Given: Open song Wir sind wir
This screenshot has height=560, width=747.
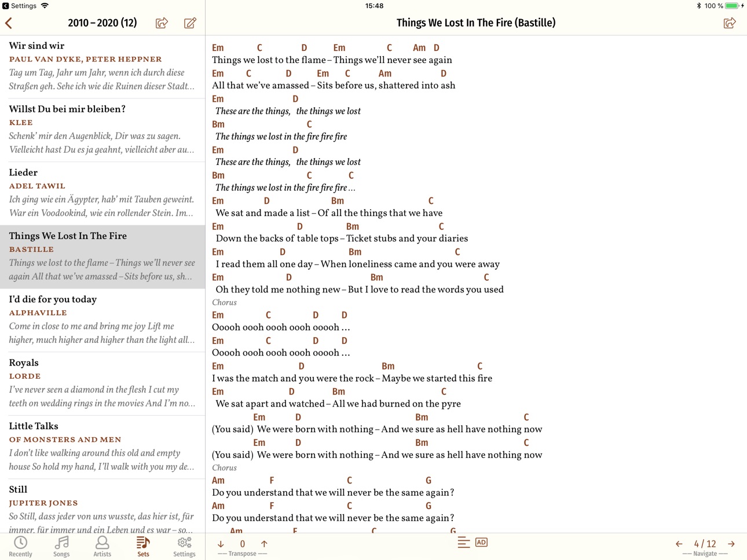Looking at the screenshot, I should click(x=102, y=67).
